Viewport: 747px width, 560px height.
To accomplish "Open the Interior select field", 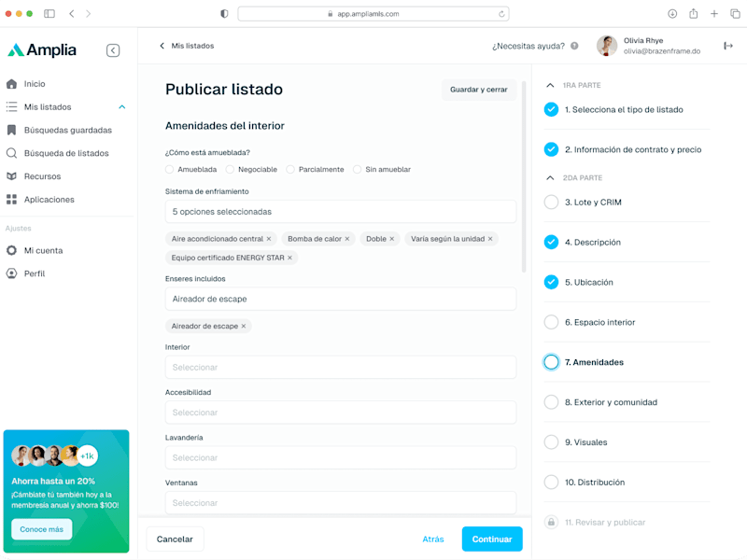I will [x=341, y=367].
